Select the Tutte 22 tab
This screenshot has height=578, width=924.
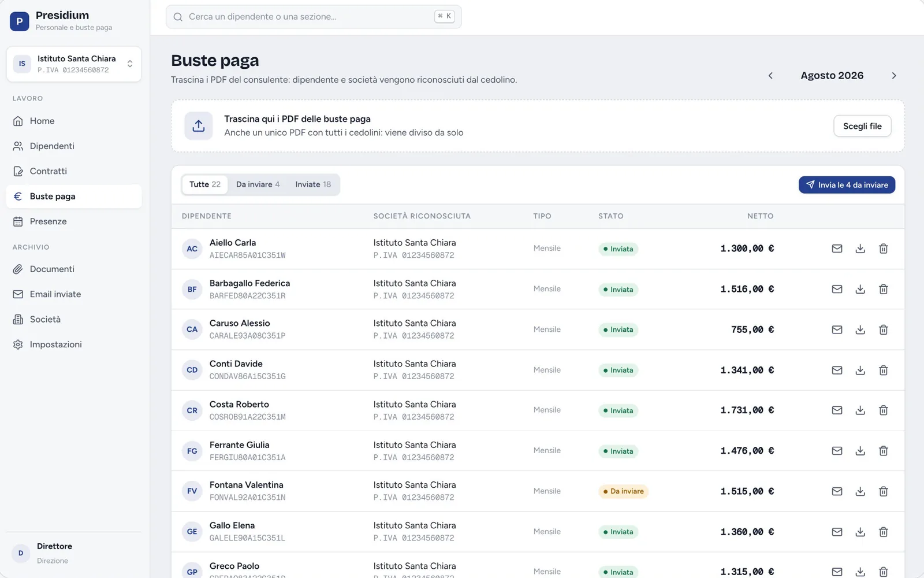click(x=205, y=184)
